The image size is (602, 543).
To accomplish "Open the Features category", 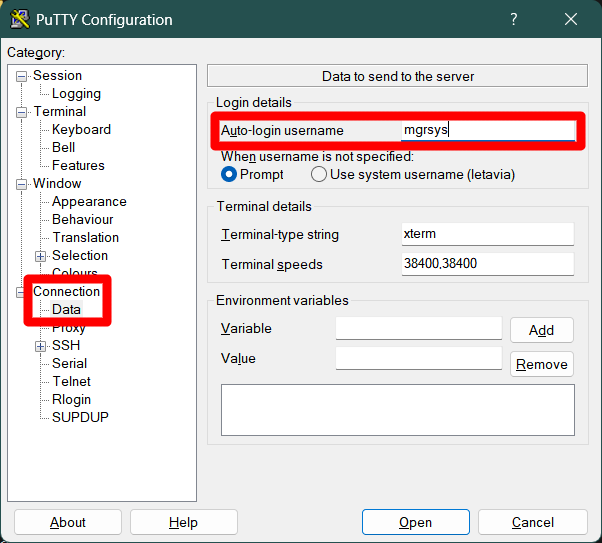I will 78,166.
